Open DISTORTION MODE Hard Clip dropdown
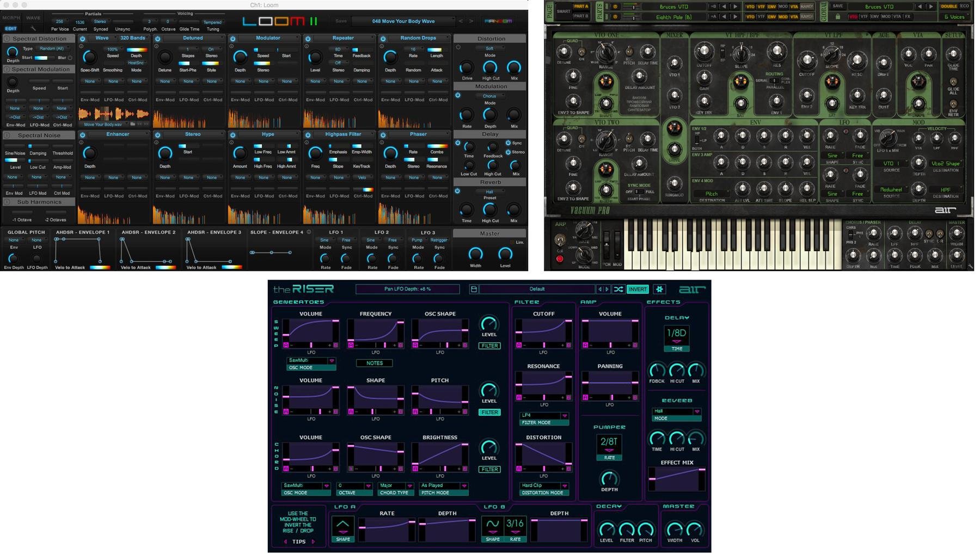This screenshot has width=980, height=554. (x=544, y=485)
